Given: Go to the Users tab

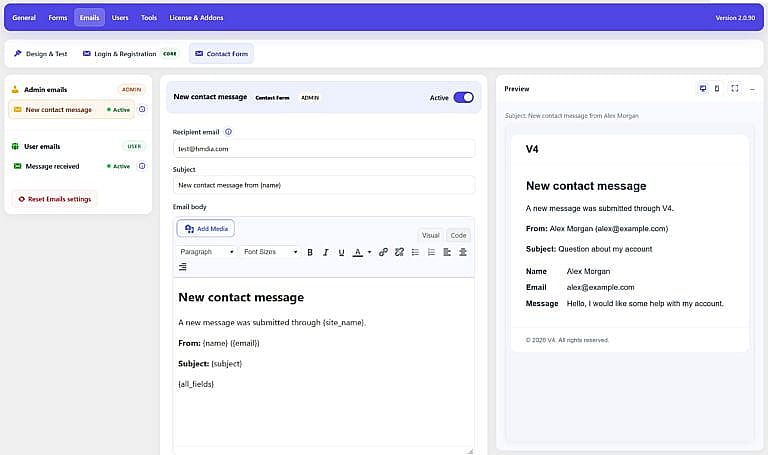Looking at the screenshot, I should pyautogui.click(x=120, y=18).
